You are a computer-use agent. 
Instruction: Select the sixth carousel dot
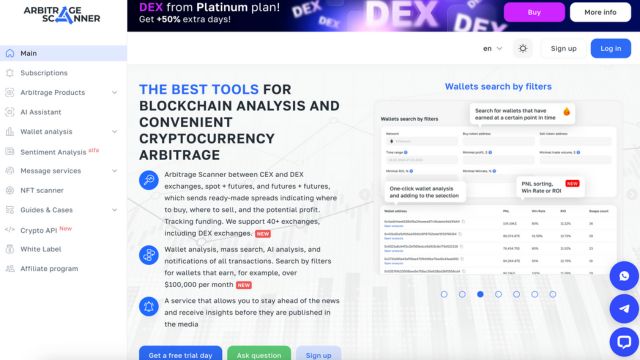tap(534, 294)
